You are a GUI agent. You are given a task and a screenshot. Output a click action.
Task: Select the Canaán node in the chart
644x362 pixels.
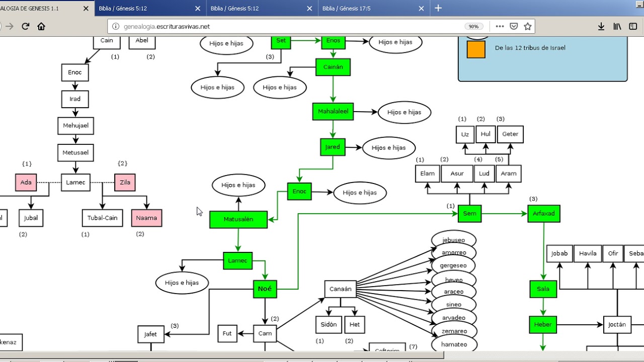click(x=341, y=289)
